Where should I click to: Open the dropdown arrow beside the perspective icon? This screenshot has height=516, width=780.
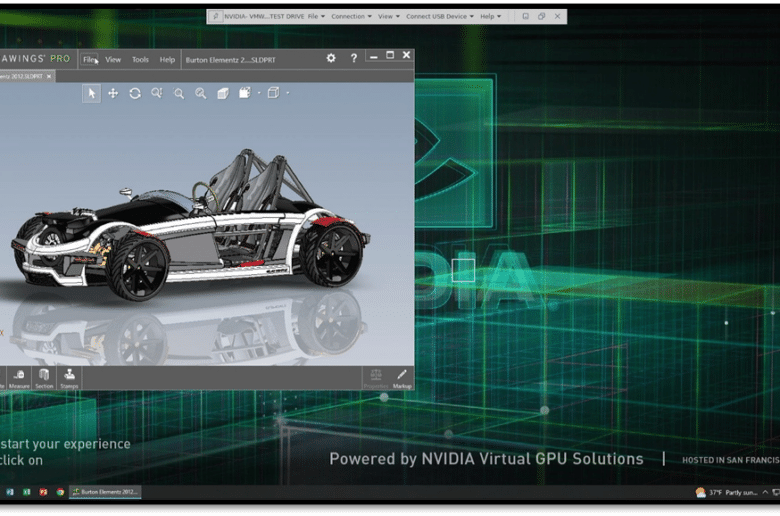(x=259, y=93)
